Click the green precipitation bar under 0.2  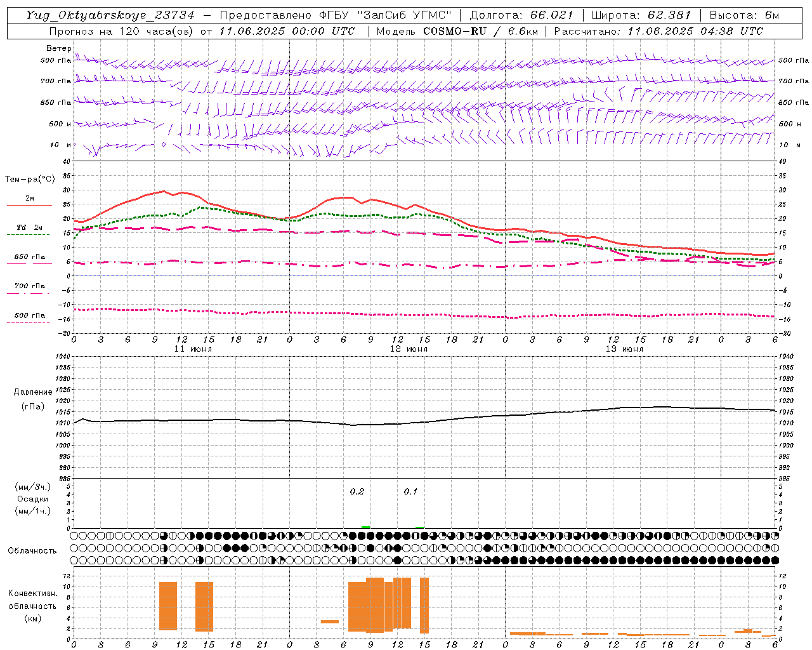click(x=366, y=527)
